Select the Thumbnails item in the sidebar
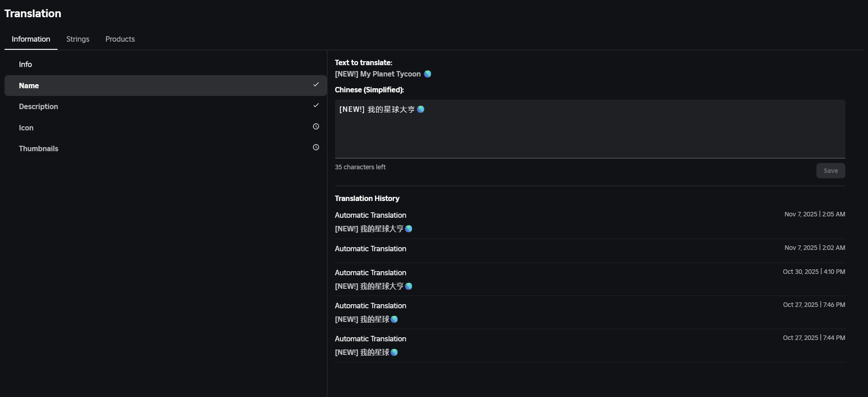The height and width of the screenshot is (397, 868). [166, 148]
